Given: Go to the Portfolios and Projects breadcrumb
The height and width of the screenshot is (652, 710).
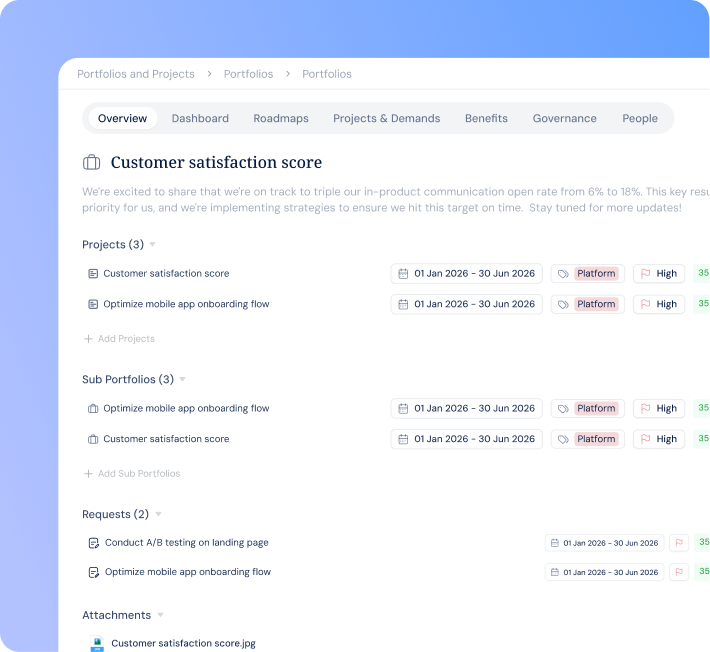Looking at the screenshot, I should pyautogui.click(x=136, y=74).
